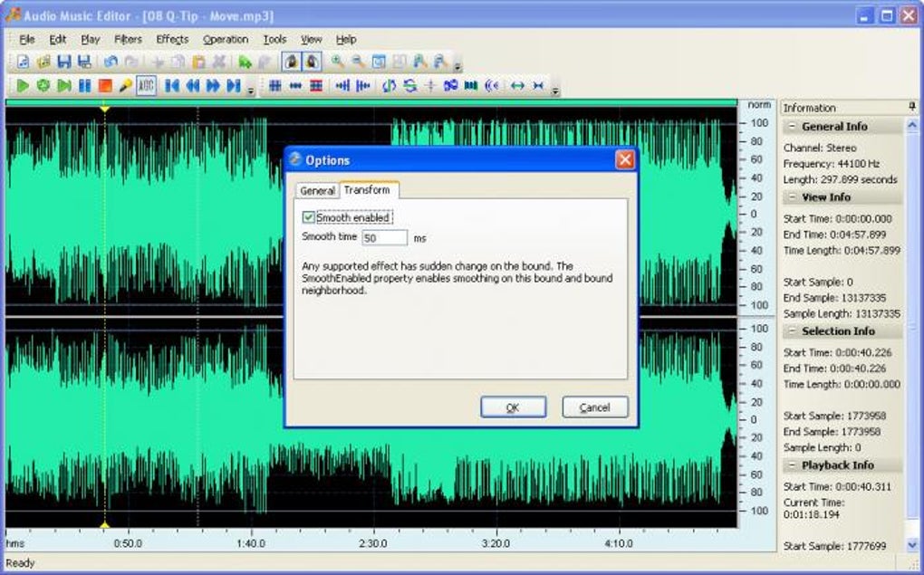Image resolution: width=924 pixels, height=575 pixels.
Task: Open the Edit menu
Action: 57,40
